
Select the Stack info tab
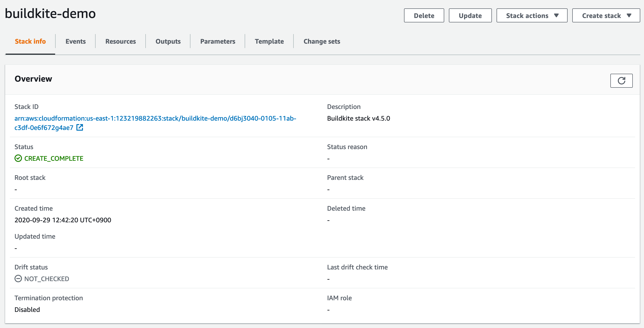click(30, 41)
